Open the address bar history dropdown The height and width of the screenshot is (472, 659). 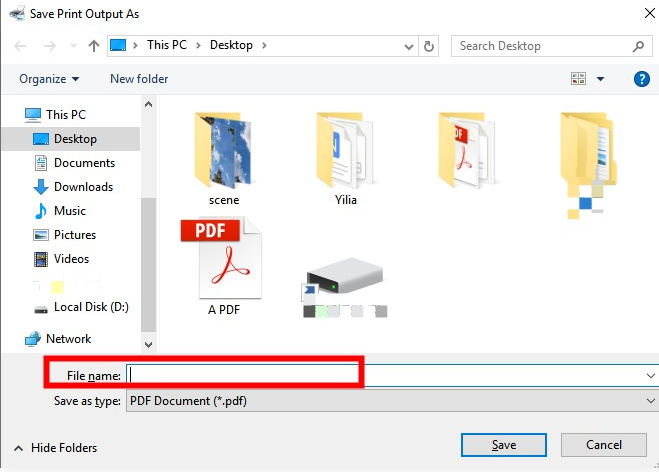pos(409,46)
